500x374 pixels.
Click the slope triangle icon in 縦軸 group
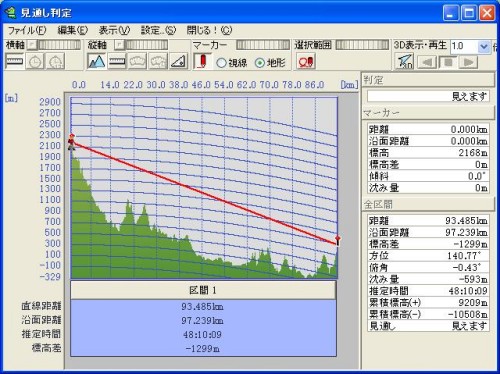tap(178, 61)
